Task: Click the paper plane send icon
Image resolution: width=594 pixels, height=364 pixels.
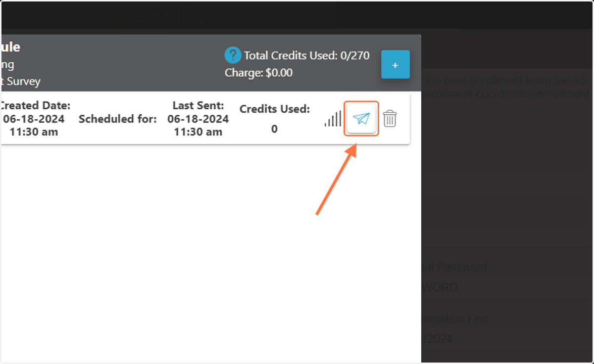Action: click(x=361, y=119)
